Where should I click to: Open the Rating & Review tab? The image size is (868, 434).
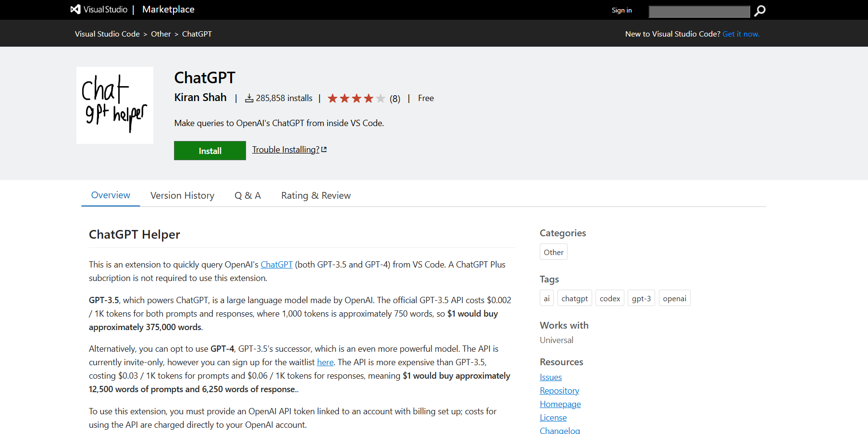[x=316, y=195]
